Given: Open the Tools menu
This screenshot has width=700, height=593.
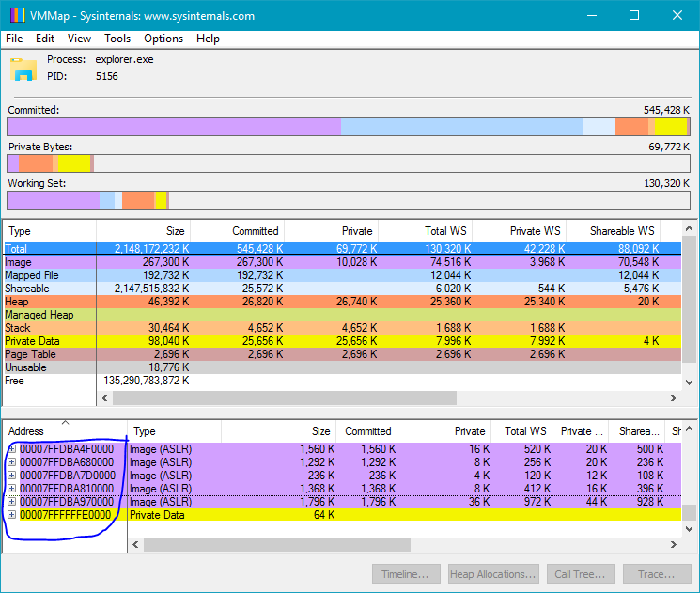Looking at the screenshot, I should (x=117, y=39).
